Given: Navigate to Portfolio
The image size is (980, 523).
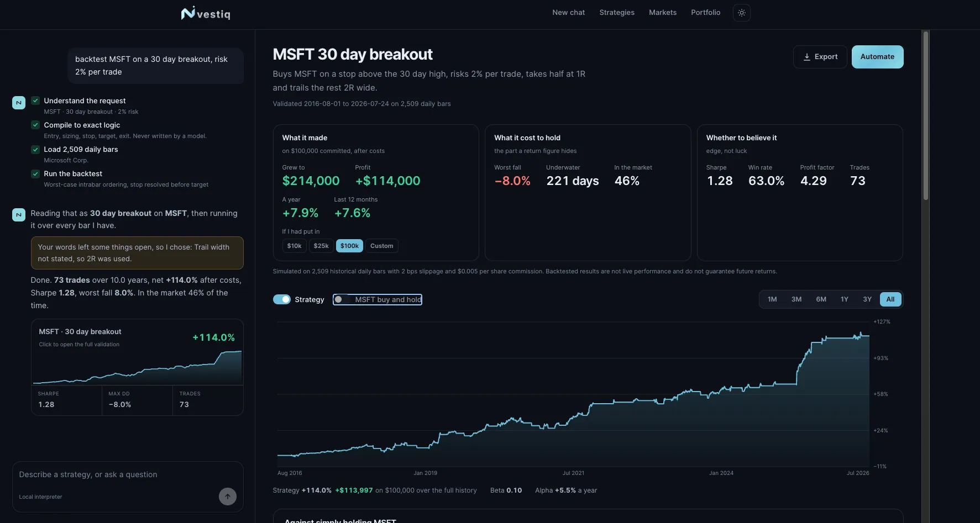Looking at the screenshot, I should pos(706,12).
